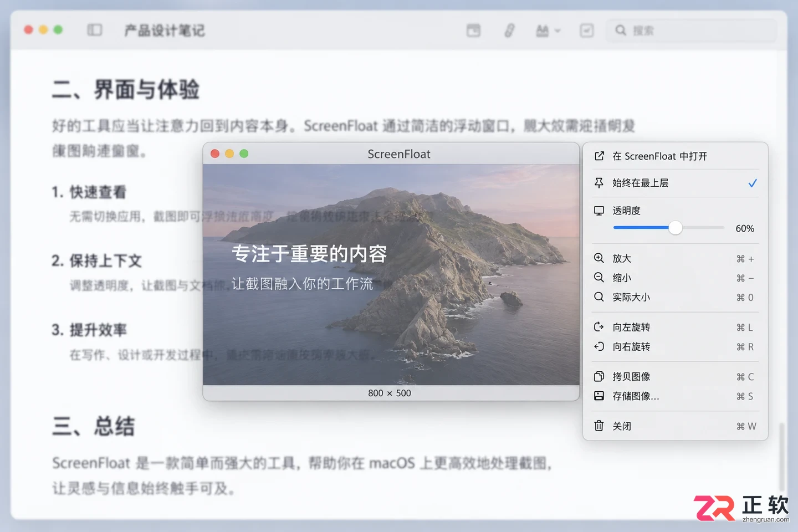Open the Aa text format dropdown
Viewport: 798px width, 532px height.
point(548,31)
